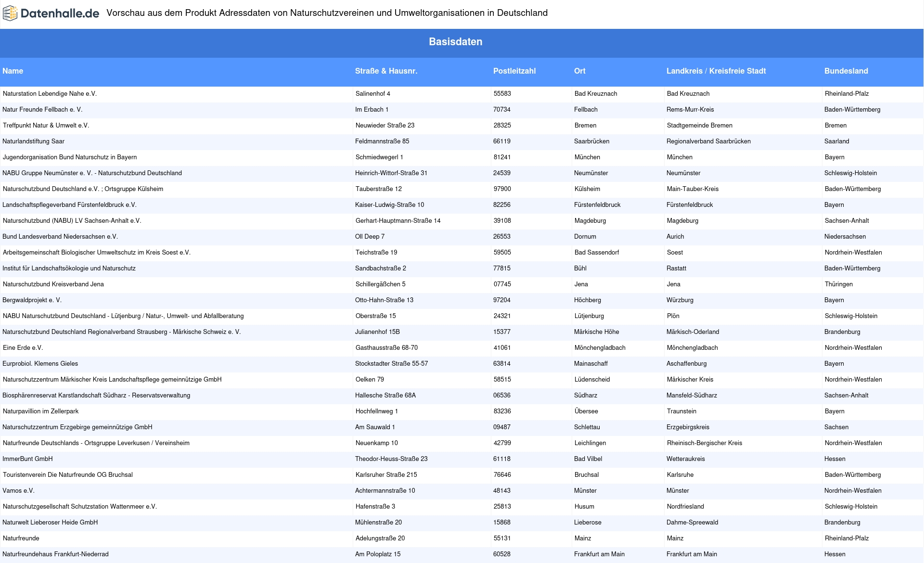
Task: Select the Bergwaldprojekt e. V. cell
Action: click(32, 300)
